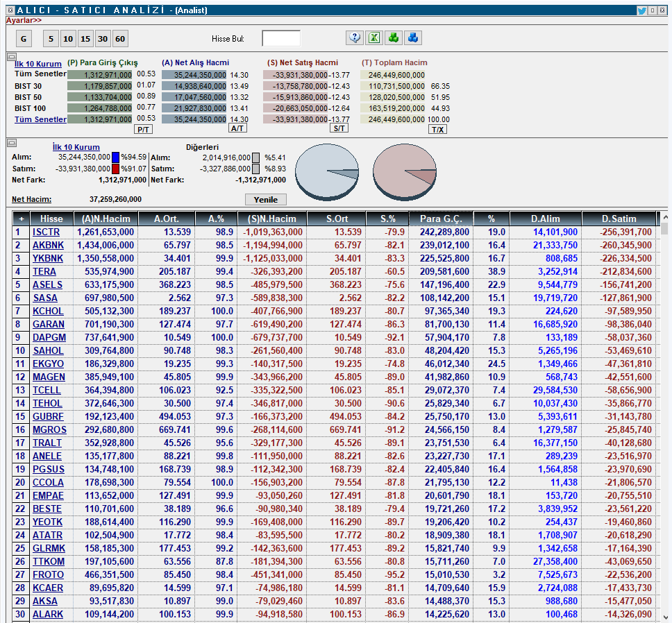The width and height of the screenshot is (672, 623).
Task: Select the 15 minute period button
Action: 85,39
